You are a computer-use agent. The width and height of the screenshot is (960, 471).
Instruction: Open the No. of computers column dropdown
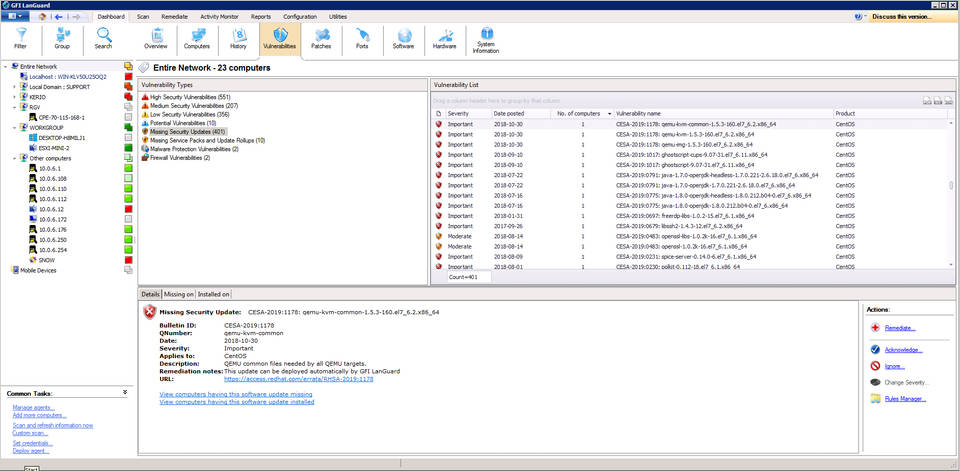click(x=609, y=114)
